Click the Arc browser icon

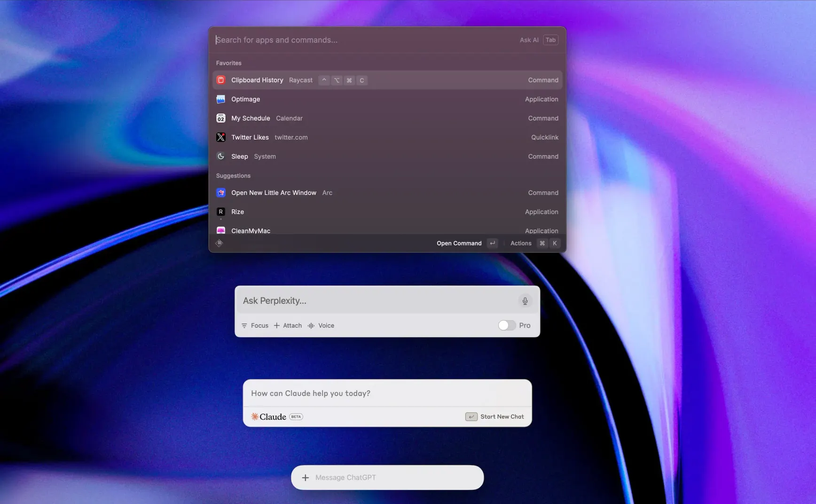[x=221, y=193]
